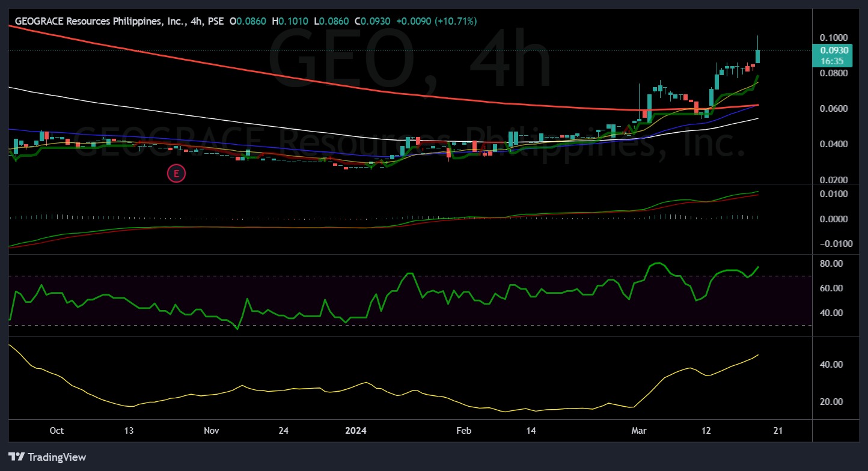Click the "2024" label on time axis
This screenshot has width=868, height=471.
tap(356, 431)
